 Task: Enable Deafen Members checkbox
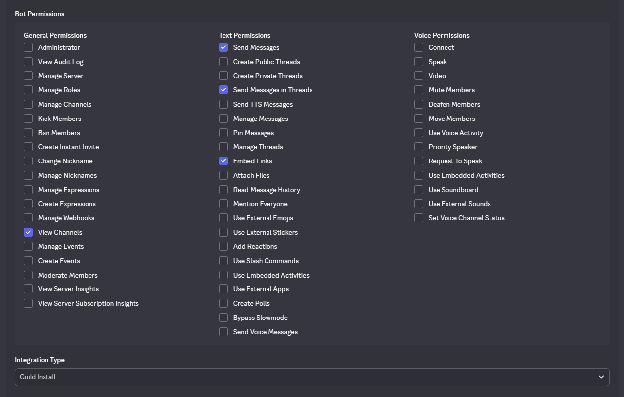[x=418, y=104]
